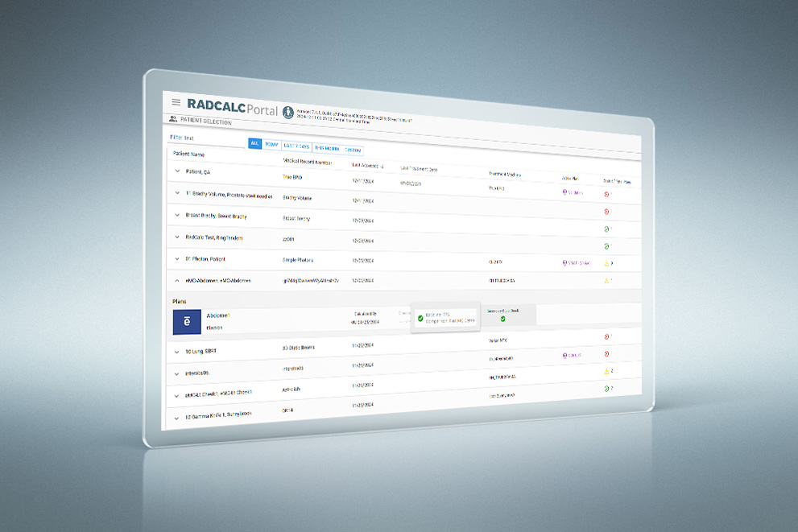The width and height of the screenshot is (798, 532).
Task: Expand the 12 Gamma Knife patient row
Action: 177,417
